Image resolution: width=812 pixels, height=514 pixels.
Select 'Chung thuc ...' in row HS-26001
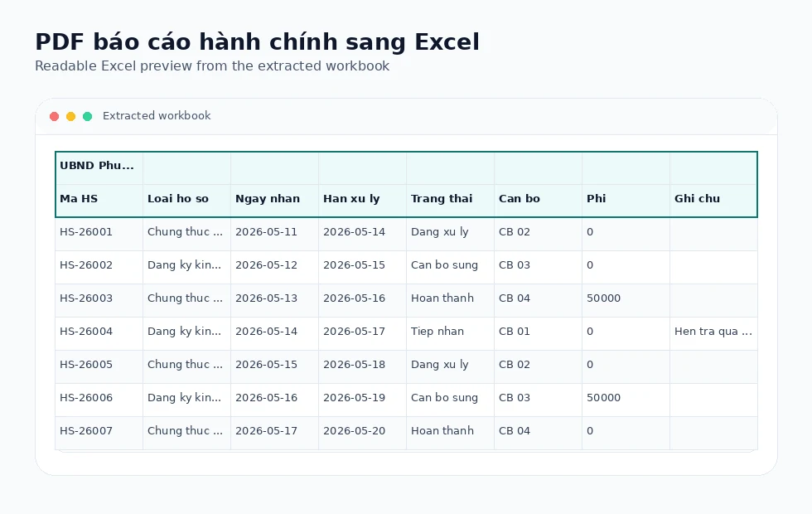[x=187, y=234]
